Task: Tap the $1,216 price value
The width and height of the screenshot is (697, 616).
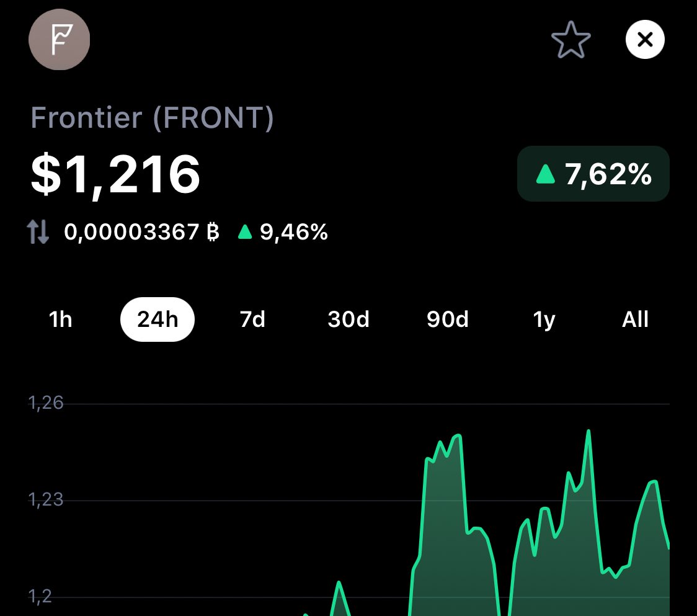Action: (x=115, y=174)
